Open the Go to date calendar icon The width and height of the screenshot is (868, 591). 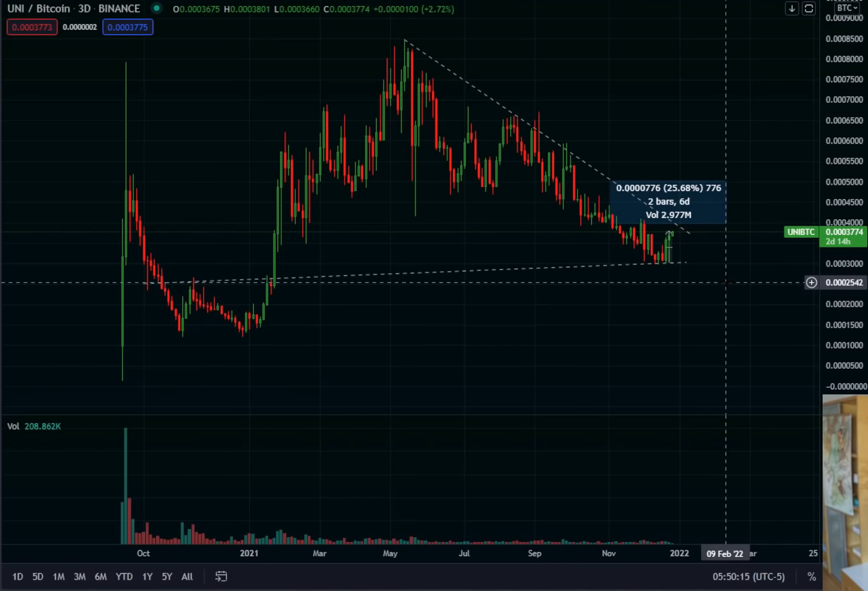click(221, 577)
